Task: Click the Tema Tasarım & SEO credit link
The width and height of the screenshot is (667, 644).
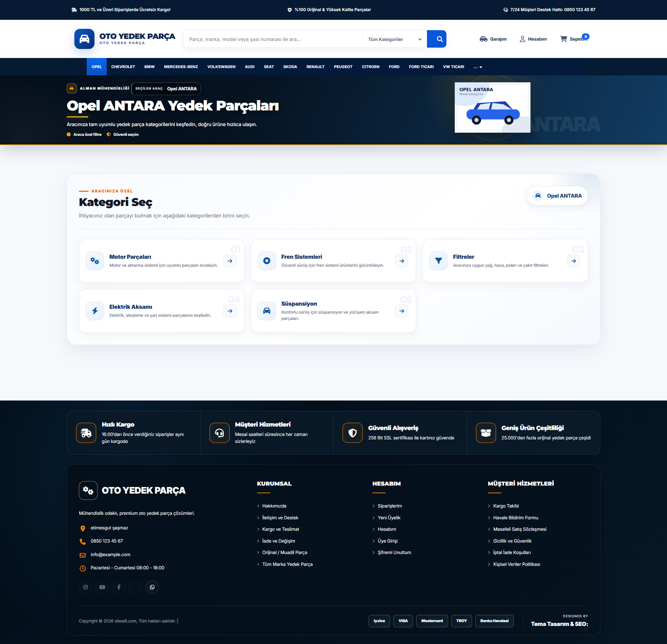Action: [x=559, y=624]
